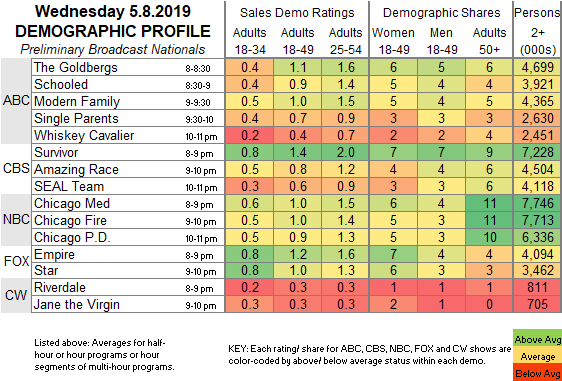Click the Below Avg red legend swatch
This screenshot has width=562, height=381.
click(x=537, y=373)
